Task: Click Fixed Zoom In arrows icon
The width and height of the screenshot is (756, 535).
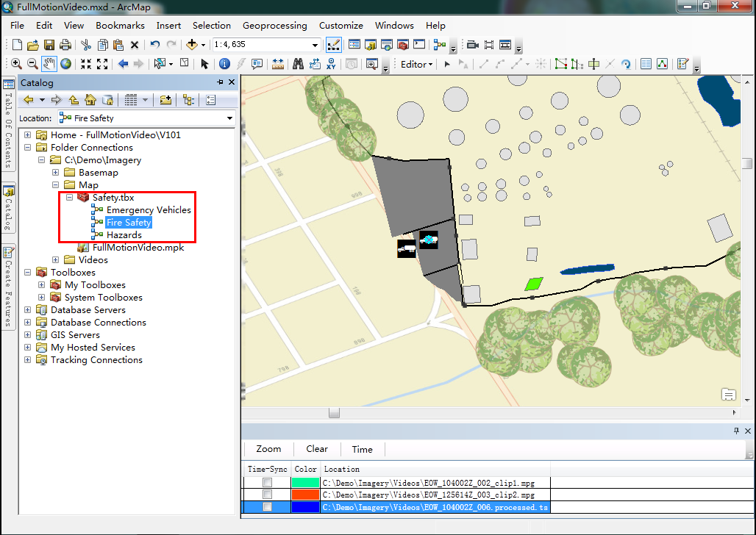Action: (86, 64)
